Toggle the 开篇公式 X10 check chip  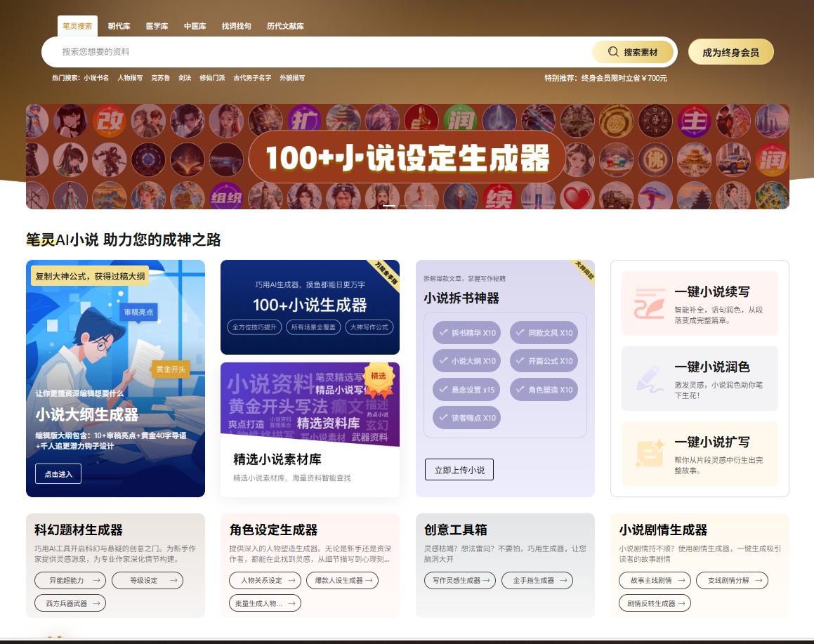click(544, 361)
